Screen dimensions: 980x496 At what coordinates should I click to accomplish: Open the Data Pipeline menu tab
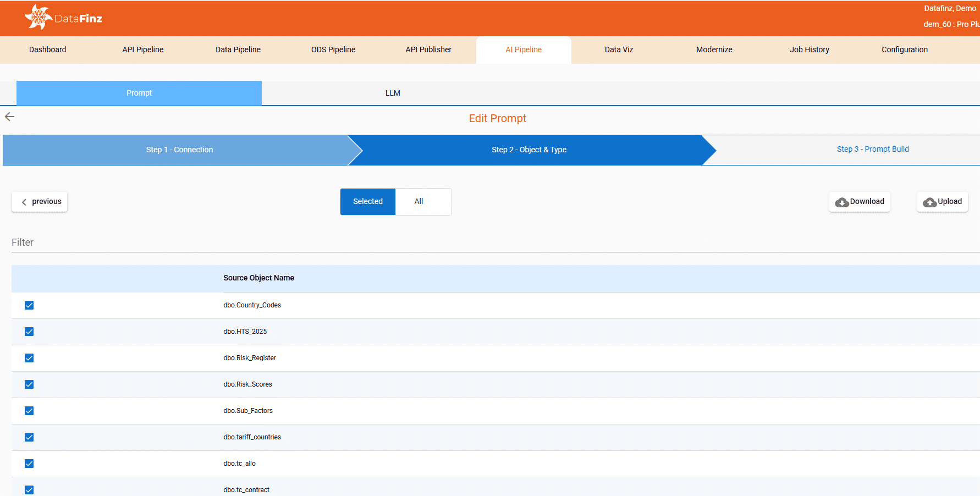pos(238,49)
